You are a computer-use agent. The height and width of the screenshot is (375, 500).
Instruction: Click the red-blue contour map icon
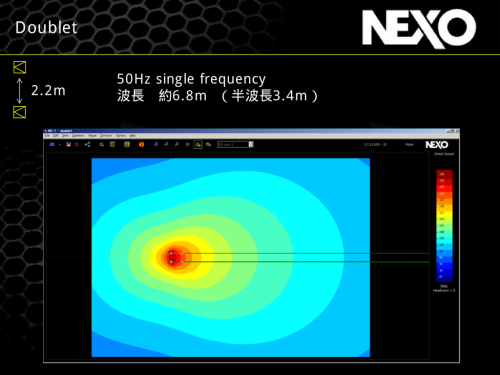point(142,144)
